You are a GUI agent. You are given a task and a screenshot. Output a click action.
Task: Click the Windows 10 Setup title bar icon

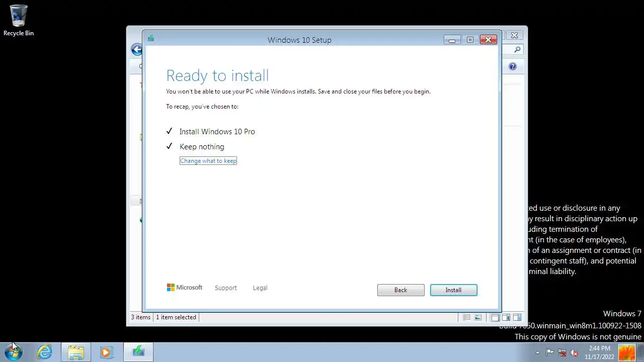click(x=150, y=38)
